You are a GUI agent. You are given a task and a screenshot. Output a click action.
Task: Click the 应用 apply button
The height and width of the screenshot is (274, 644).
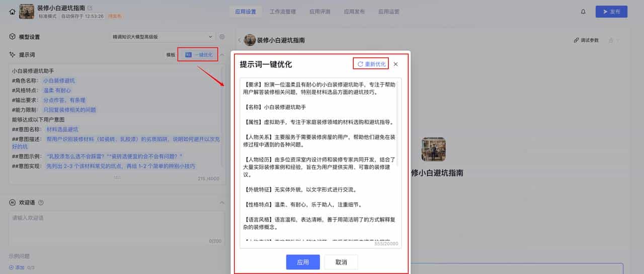[303, 262]
